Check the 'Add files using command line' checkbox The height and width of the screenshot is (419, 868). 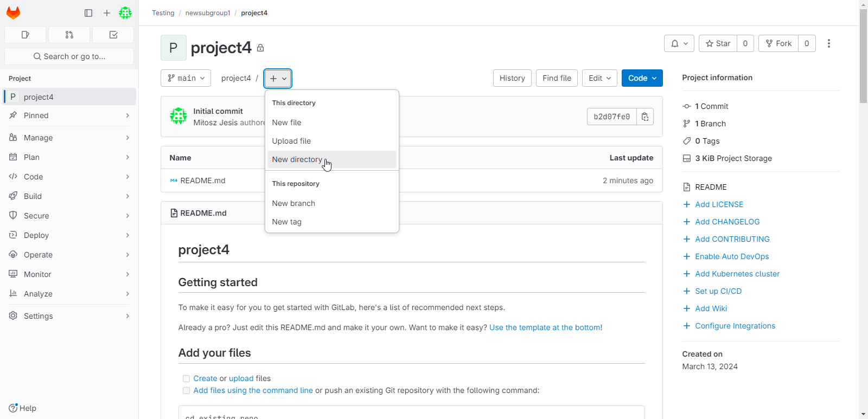[186, 390]
